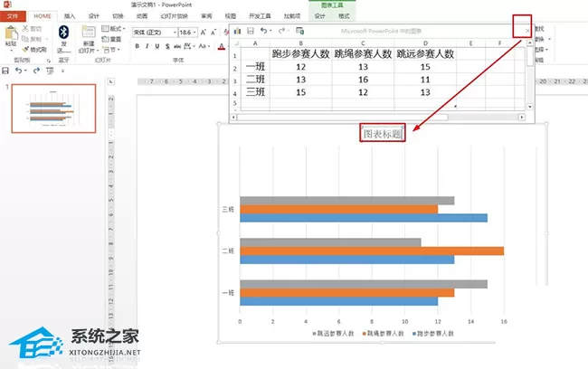Expand the Paste options arrow
The width and height of the screenshot is (588, 369).
pos(11,51)
